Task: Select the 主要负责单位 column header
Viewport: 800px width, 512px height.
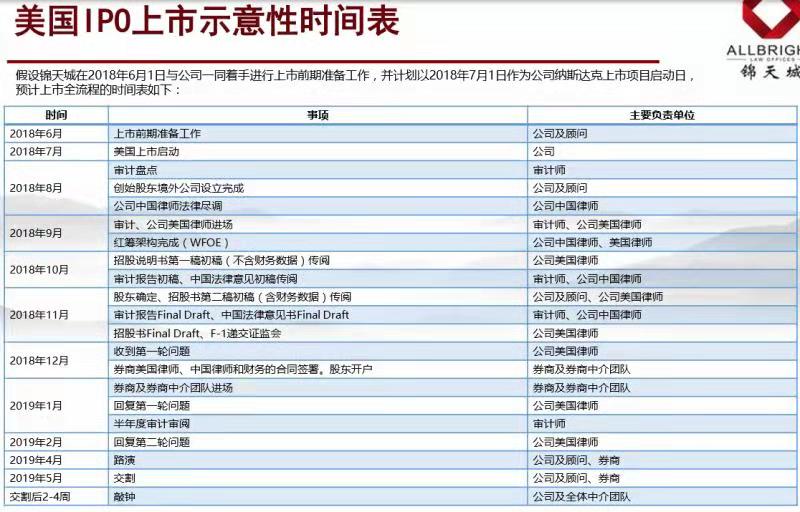Action: pos(662,116)
